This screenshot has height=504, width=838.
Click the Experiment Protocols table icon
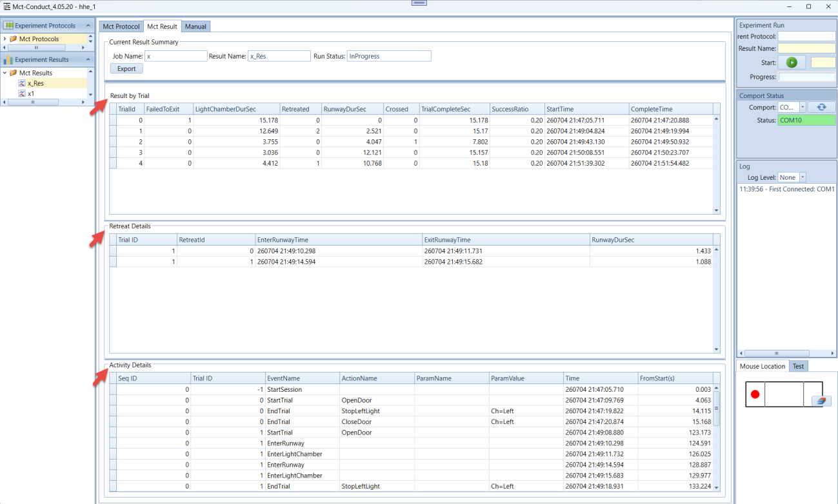tap(9, 26)
